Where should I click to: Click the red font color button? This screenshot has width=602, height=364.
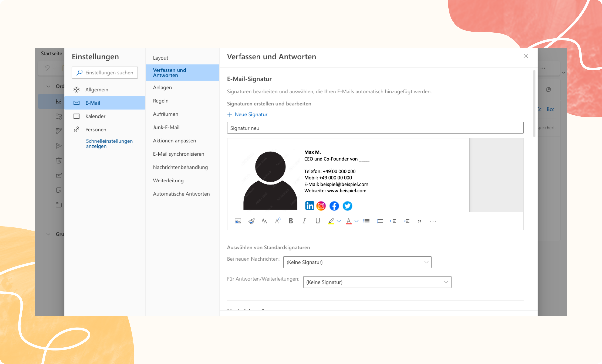point(348,221)
